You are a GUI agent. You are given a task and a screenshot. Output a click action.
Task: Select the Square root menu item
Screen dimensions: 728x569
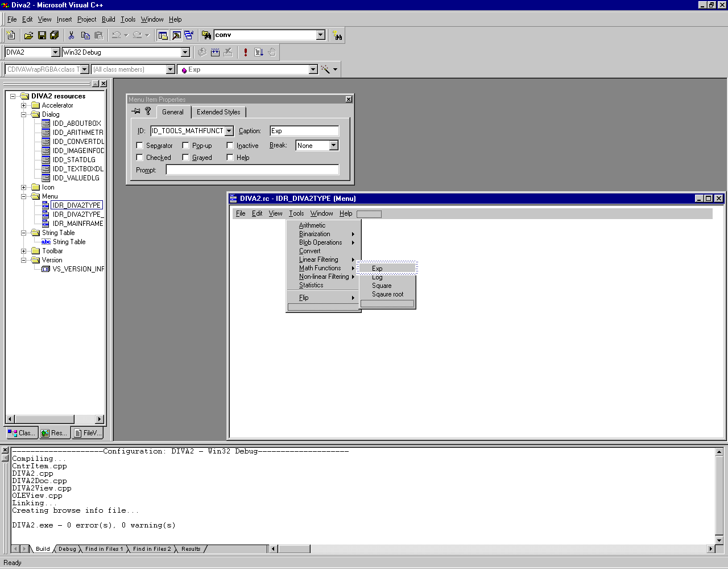pos(387,294)
